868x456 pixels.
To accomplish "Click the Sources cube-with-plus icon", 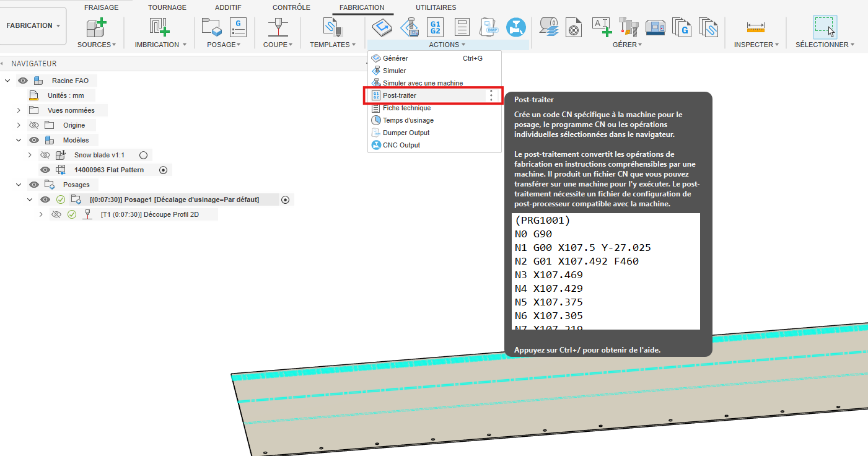I will click(97, 27).
